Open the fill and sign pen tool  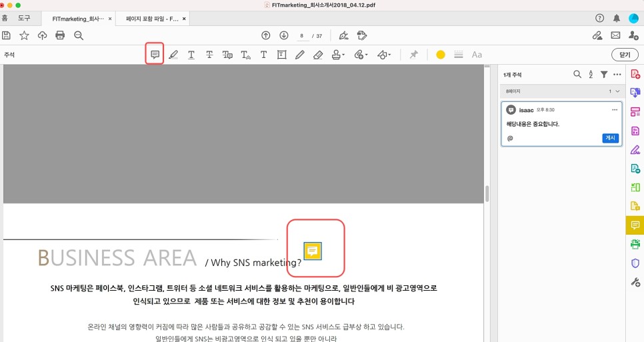tap(344, 35)
